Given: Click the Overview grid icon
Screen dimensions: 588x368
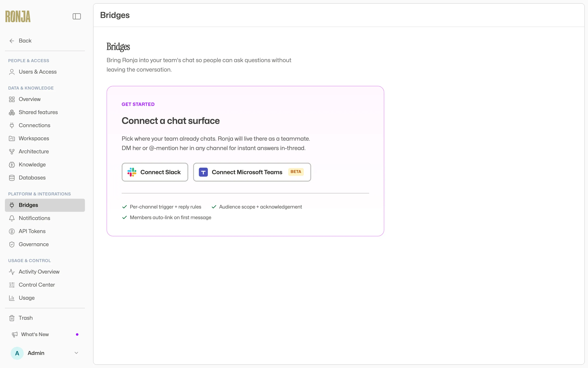Looking at the screenshot, I should coord(12,99).
